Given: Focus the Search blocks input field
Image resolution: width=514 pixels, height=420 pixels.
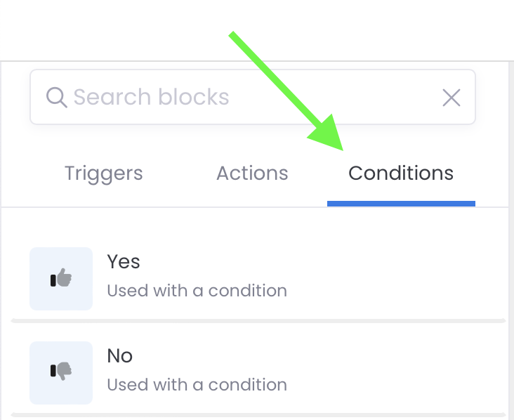Looking at the screenshot, I should pyautogui.click(x=252, y=97).
